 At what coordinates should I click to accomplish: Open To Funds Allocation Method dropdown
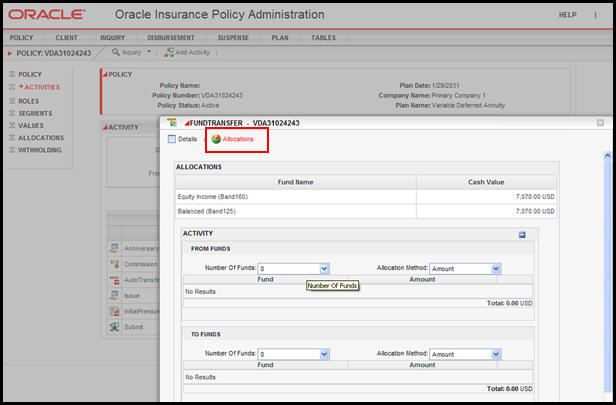click(496, 354)
